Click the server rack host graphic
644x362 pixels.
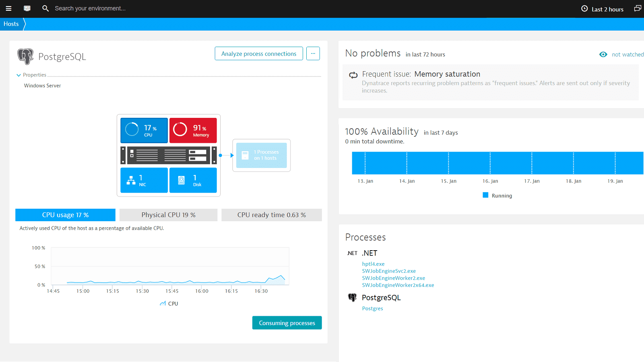pos(169,155)
